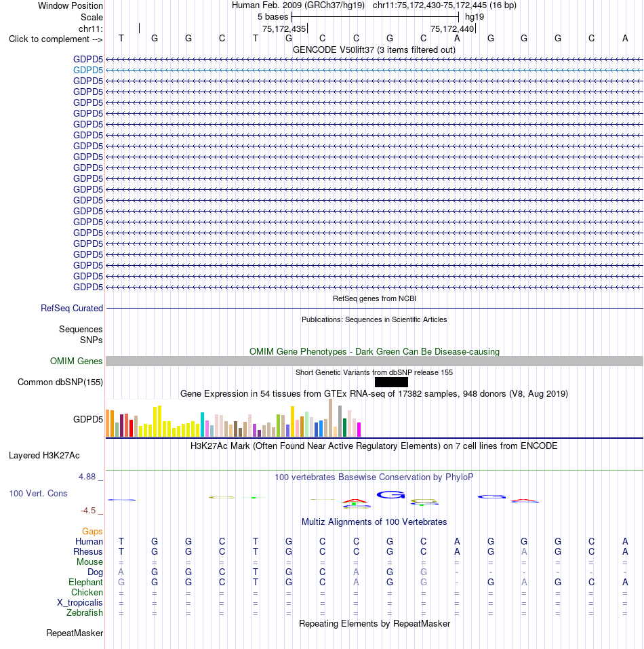Click the gray OMIM Genes item bar
The height and width of the screenshot is (649, 644).
point(374,361)
